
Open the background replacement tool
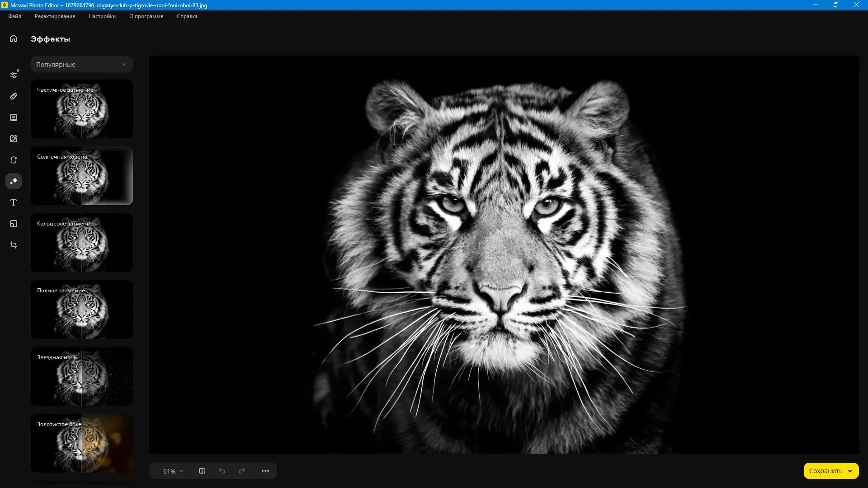[14, 223]
